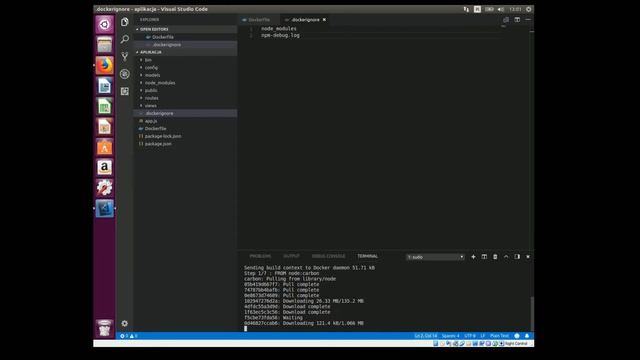Open line and column indicator in status bar
This screenshot has width=640, height=360.
pos(425,336)
